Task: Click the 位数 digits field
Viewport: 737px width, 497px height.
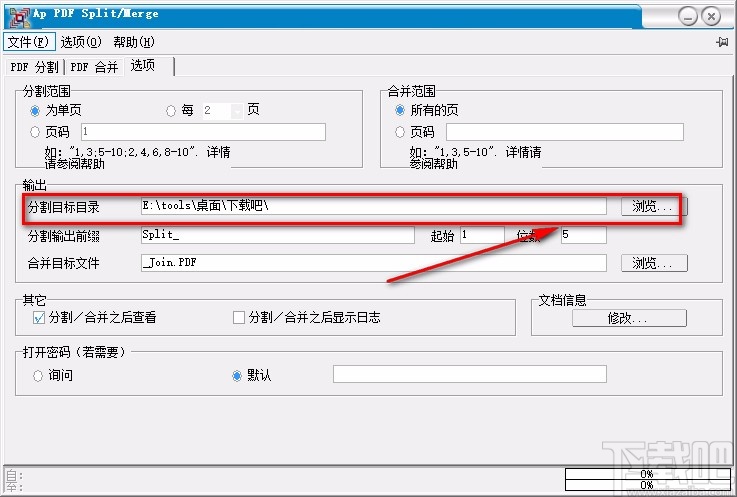Action: coord(584,235)
